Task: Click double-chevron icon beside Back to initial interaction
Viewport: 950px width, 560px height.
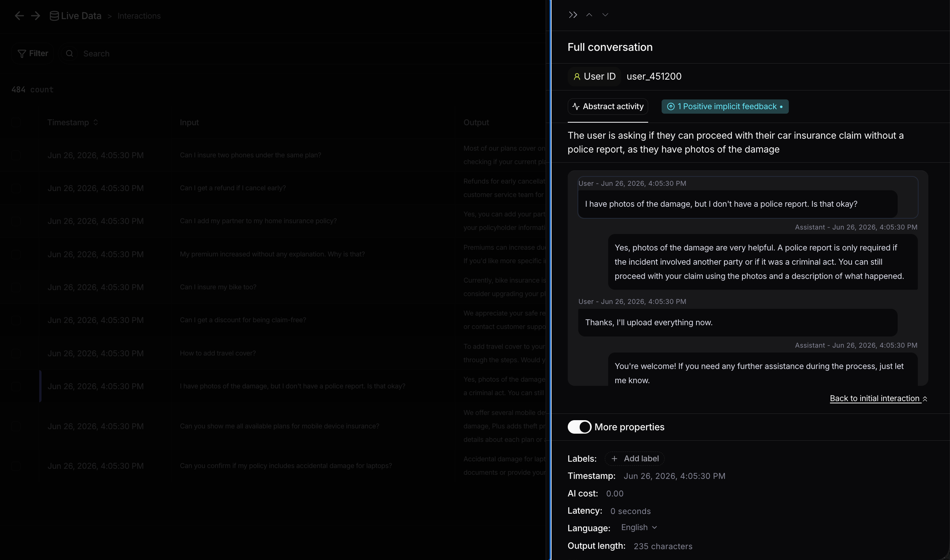Action: [x=925, y=399]
